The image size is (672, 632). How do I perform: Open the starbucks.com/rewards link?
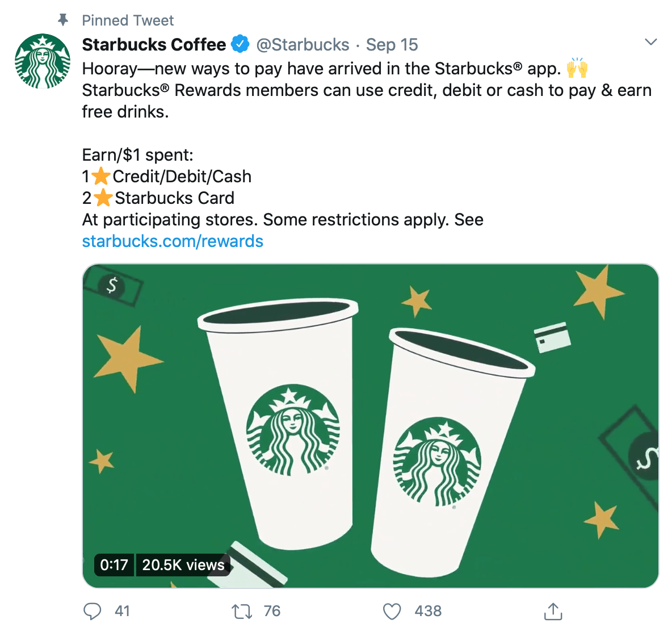tap(173, 241)
